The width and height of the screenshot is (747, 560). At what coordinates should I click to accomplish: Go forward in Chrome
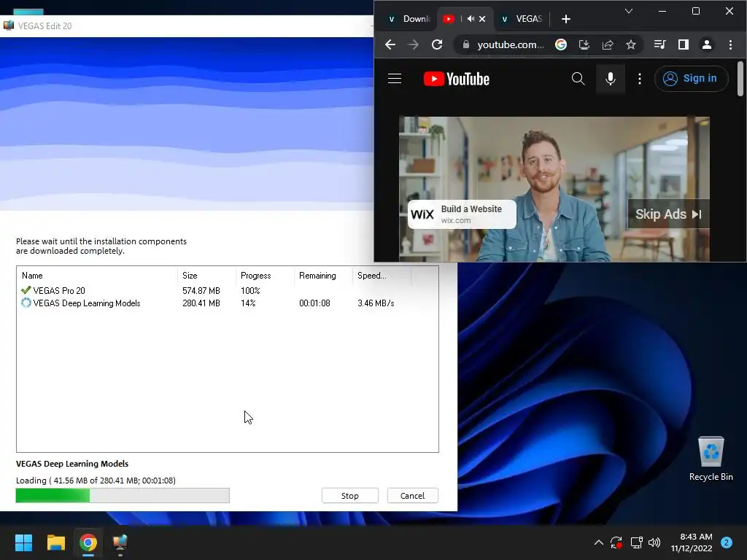click(413, 44)
